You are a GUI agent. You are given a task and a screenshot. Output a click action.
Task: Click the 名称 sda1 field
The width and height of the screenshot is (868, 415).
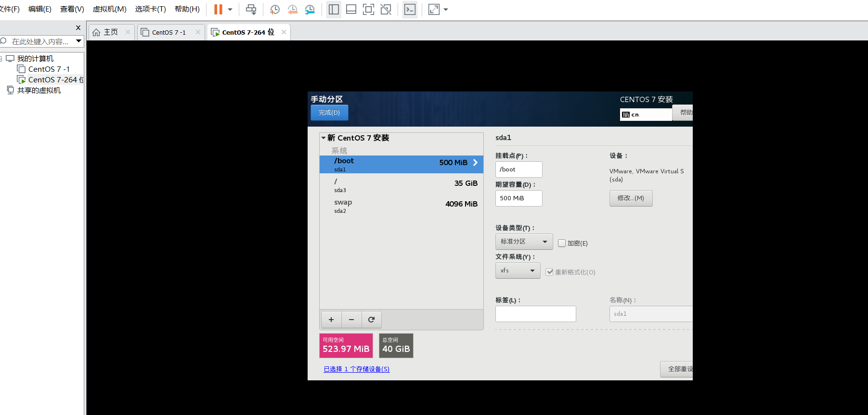[651, 314]
